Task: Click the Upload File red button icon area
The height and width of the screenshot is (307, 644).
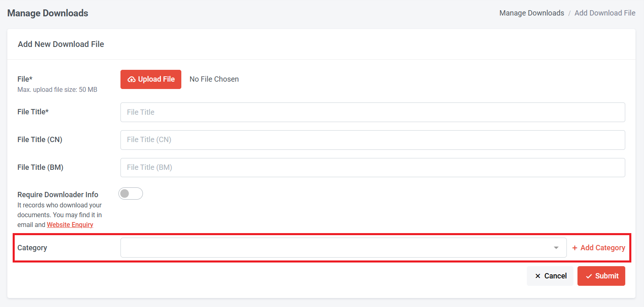Action: [x=151, y=79]
